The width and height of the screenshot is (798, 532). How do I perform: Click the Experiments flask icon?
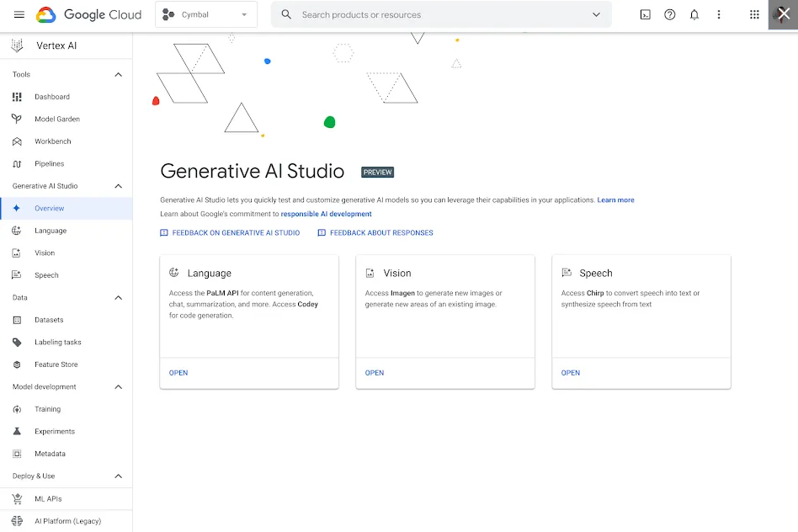(17, 431)
